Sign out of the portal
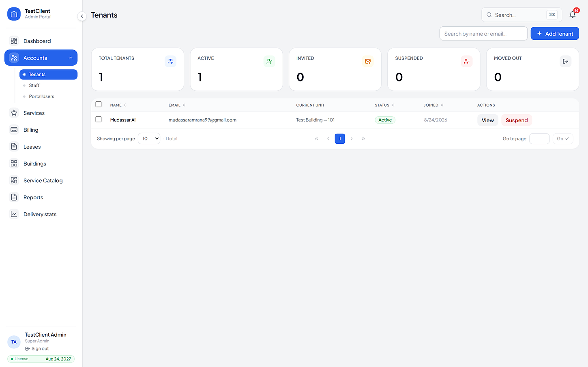 37,349
